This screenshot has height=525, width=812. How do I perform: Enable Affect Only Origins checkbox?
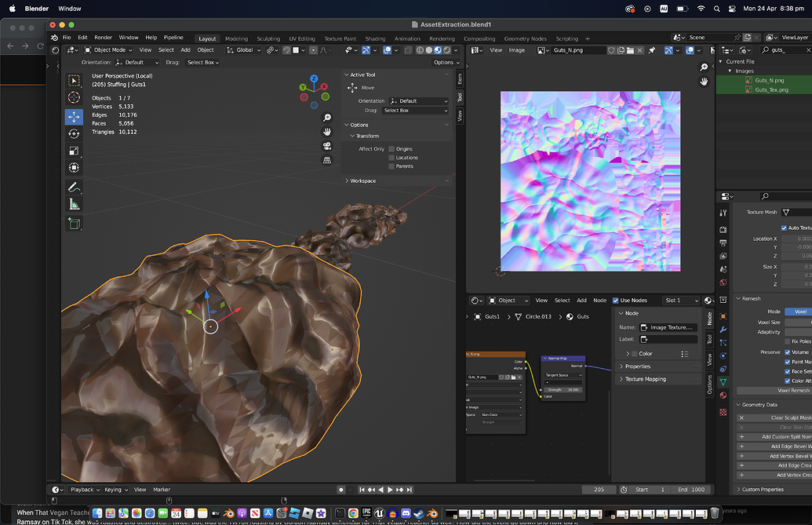pyautogui.click(x=391, y=149)
